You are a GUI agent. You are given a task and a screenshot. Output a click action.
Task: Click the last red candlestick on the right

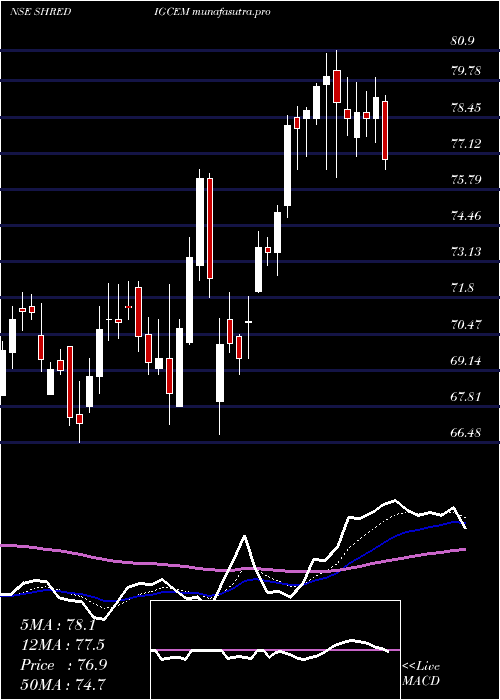tap(385, 130)
